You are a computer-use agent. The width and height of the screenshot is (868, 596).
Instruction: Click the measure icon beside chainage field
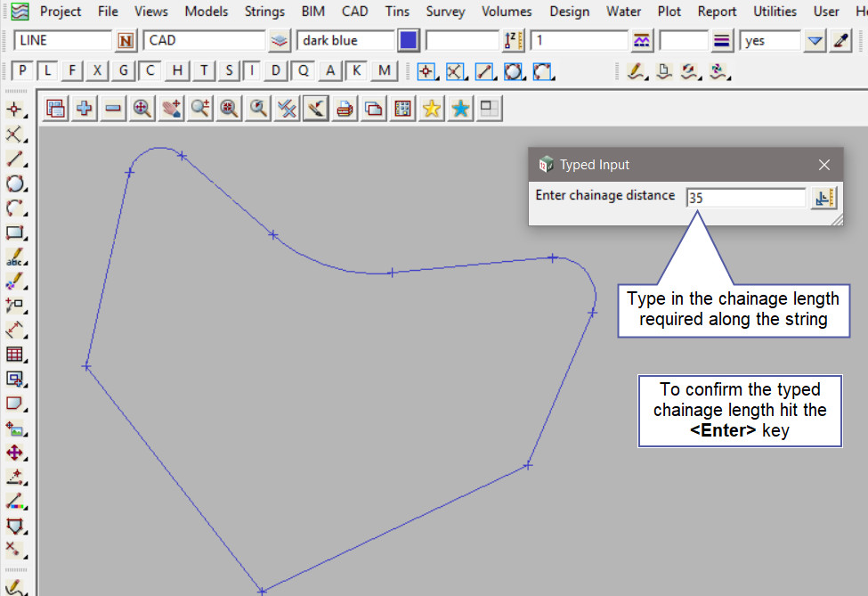click(823, 198)
